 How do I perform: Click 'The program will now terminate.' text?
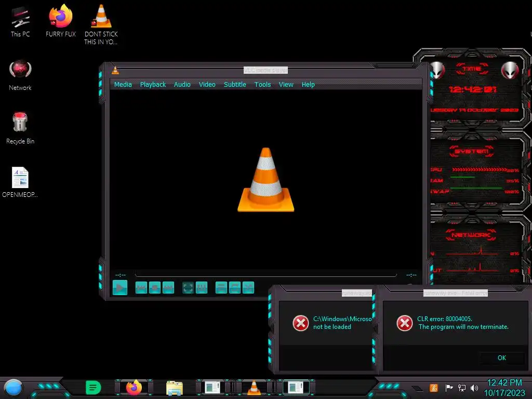tap(463, 327)
